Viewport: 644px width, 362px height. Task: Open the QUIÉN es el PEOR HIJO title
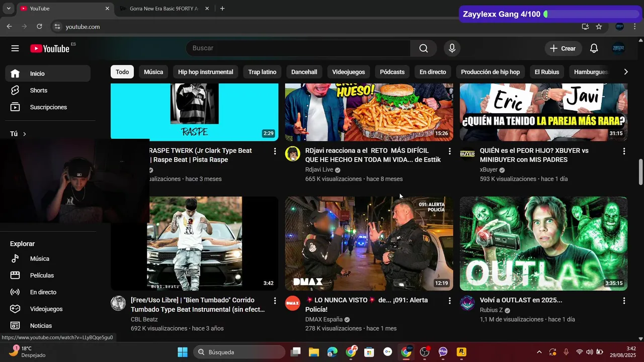coord(534,155)
